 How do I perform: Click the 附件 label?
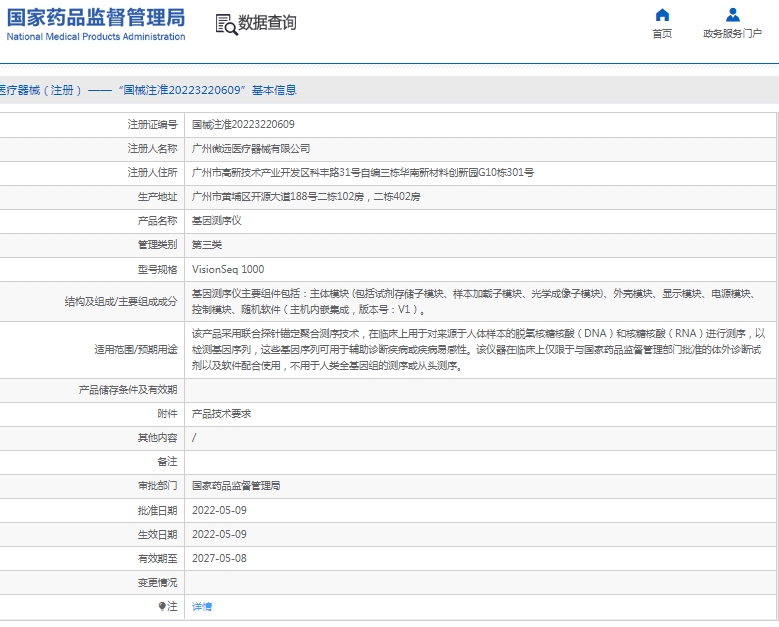167,413
